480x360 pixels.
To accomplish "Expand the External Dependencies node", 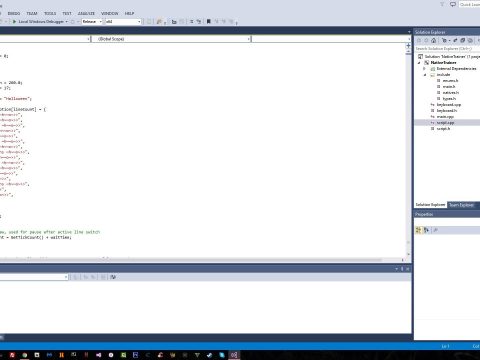I will click(424, 69).
